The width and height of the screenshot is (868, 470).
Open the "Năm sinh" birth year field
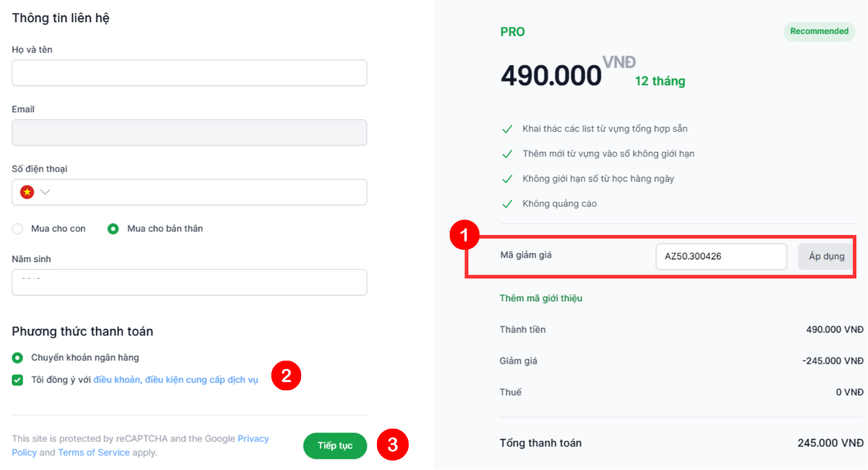189,283
